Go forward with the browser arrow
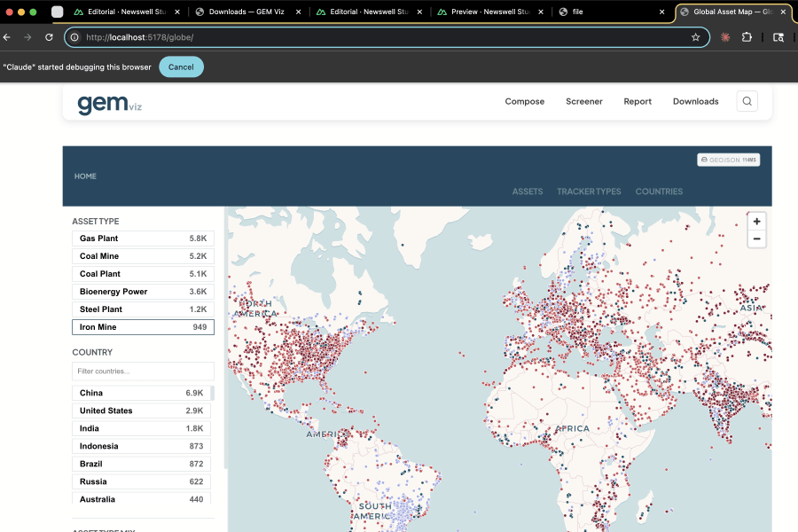 coord(27,37)
